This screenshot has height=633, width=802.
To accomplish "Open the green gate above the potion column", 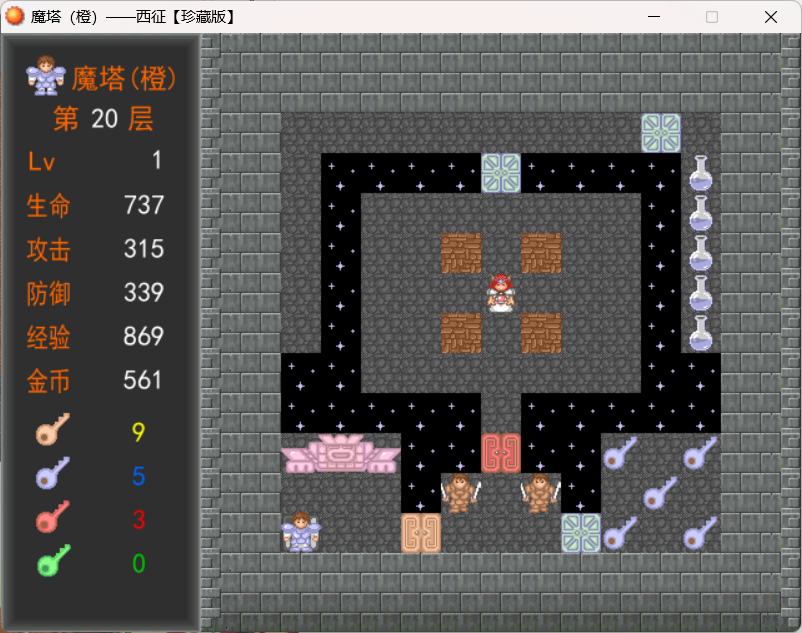I will click(661, 133).
